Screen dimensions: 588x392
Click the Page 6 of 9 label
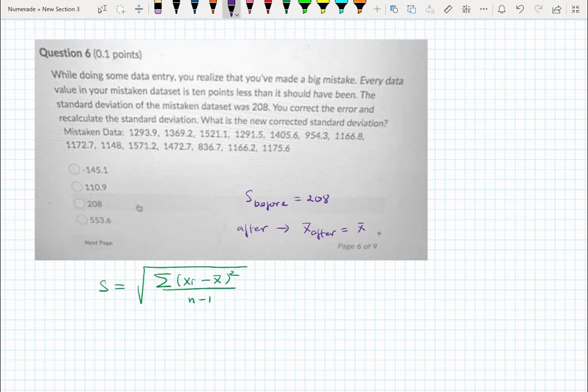click(x=357, y=247)
